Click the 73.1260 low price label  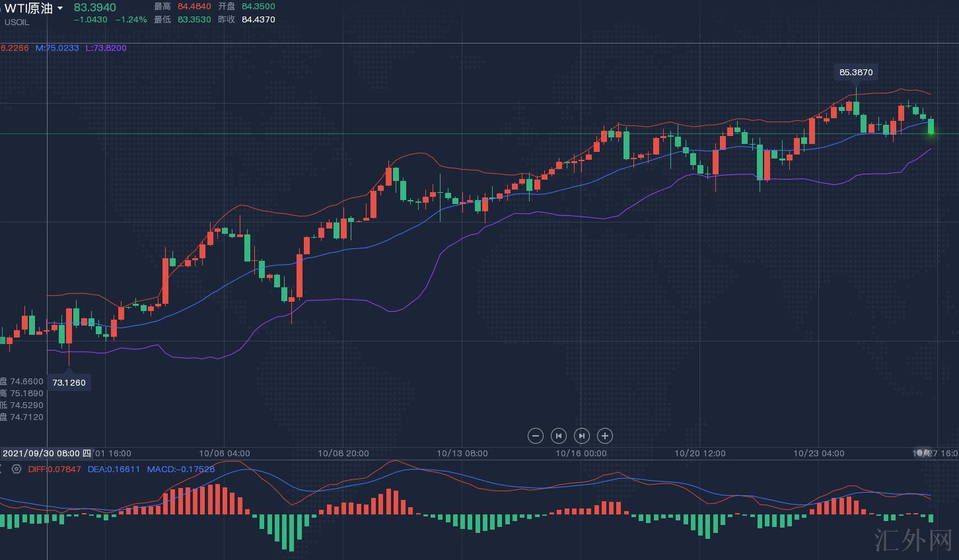click(x=69, y=382)
